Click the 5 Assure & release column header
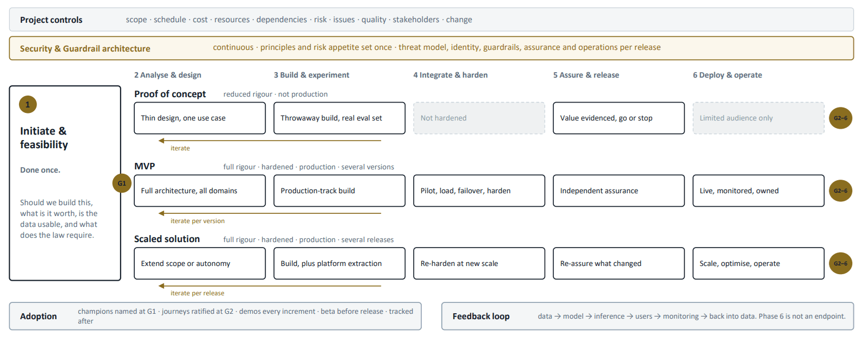Screen dimensions: 868x342 coord(586,75)
